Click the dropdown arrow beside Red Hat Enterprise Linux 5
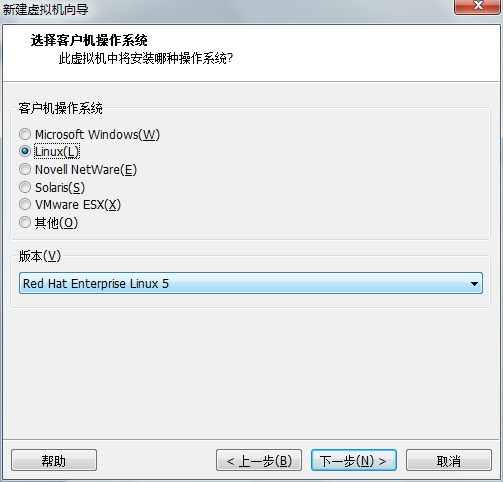This screenshot has width=503, height=482. pos(474,284)
